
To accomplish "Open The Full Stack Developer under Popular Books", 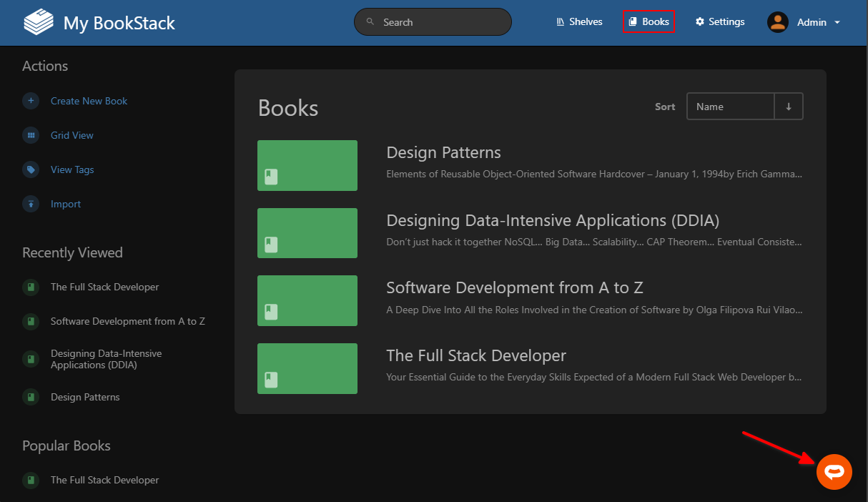I will 104,480.
